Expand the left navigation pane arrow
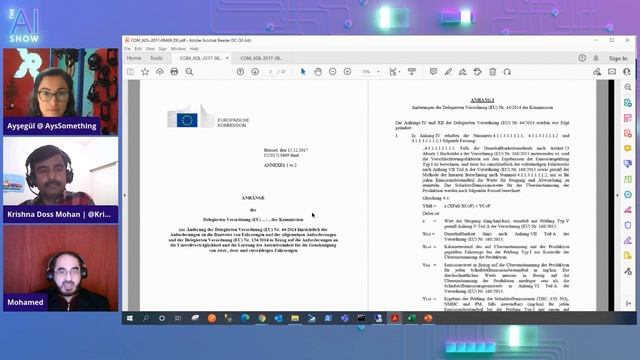Screen dimensions: 640x360 point(125,196)
